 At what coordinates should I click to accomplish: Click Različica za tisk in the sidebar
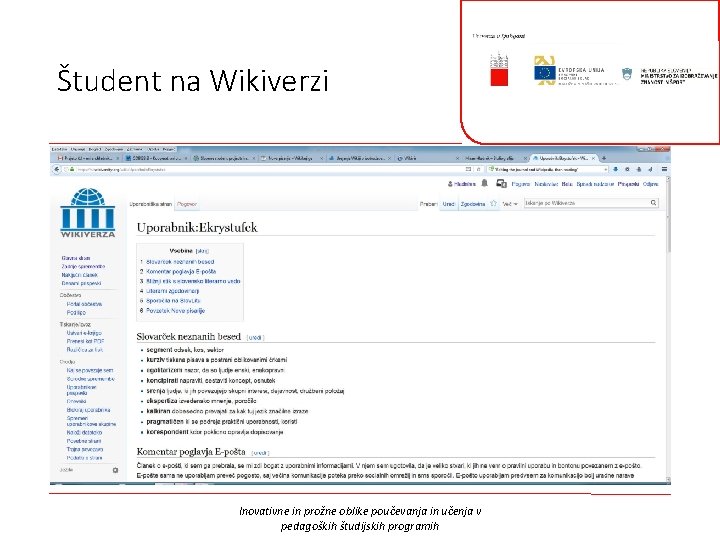pos(84,350)
